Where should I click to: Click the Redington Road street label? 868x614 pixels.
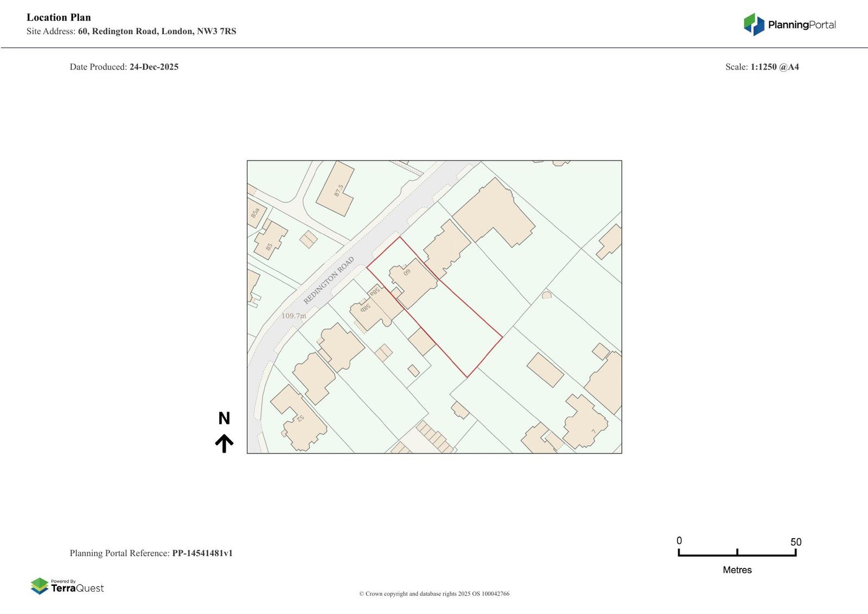click(328, 280)
